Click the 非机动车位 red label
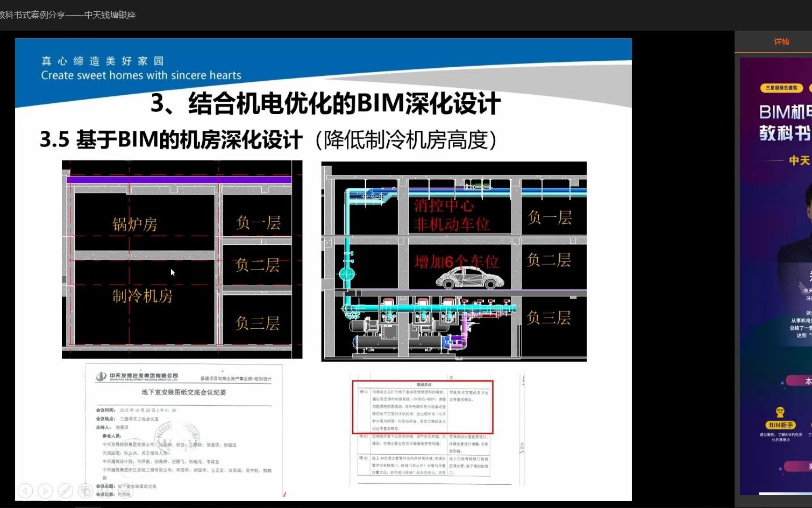Screen dimensions: 812x508 click(452, 224)
